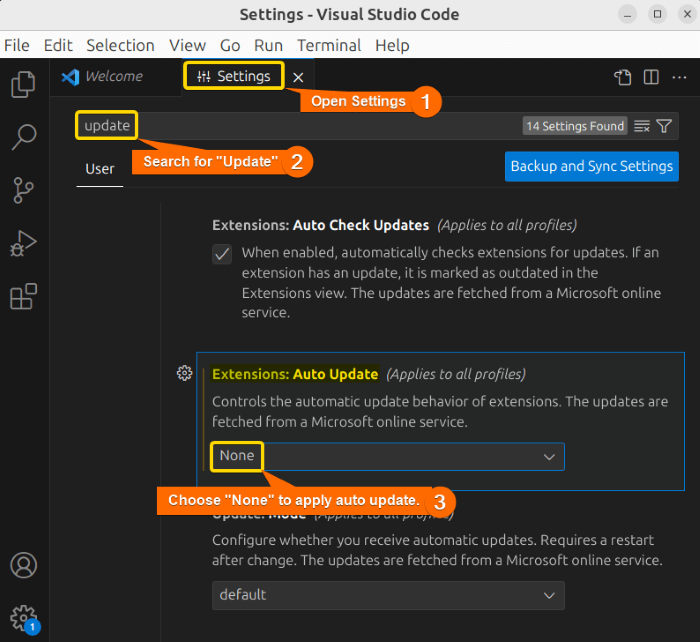
Task: Open the Search view in activity bar
Action: pyautogui.click(x=23, y=137)
